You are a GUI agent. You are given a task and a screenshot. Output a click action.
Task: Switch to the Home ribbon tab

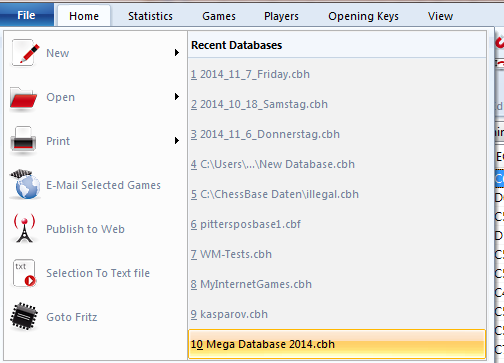click(84, 16)
